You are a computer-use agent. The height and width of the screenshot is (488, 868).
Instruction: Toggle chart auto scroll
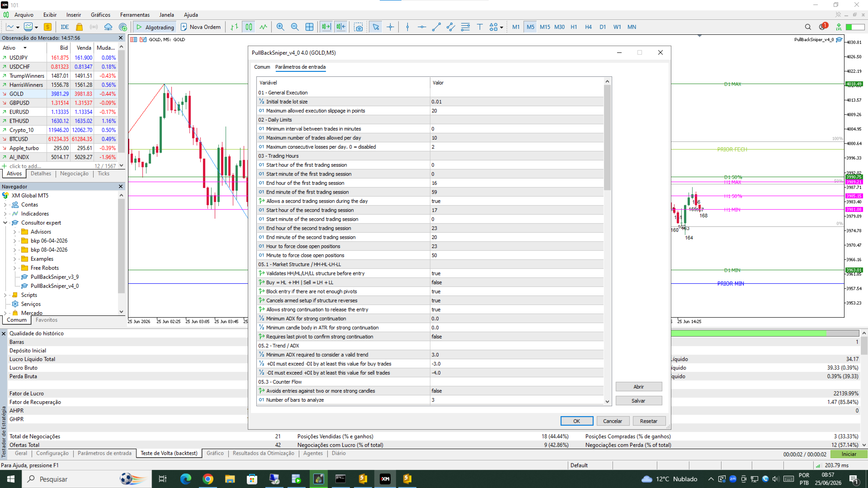(326, 27)
